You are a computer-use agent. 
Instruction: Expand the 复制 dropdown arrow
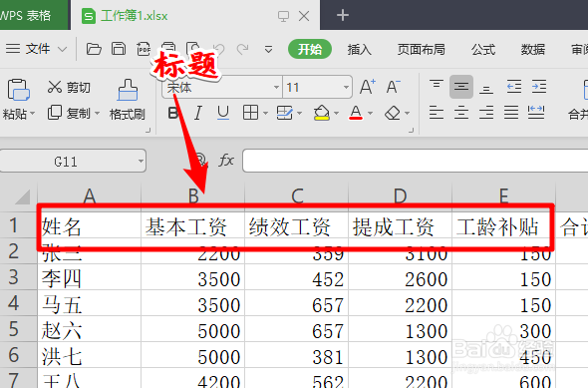pyautogui.click(x=97, y=113)
